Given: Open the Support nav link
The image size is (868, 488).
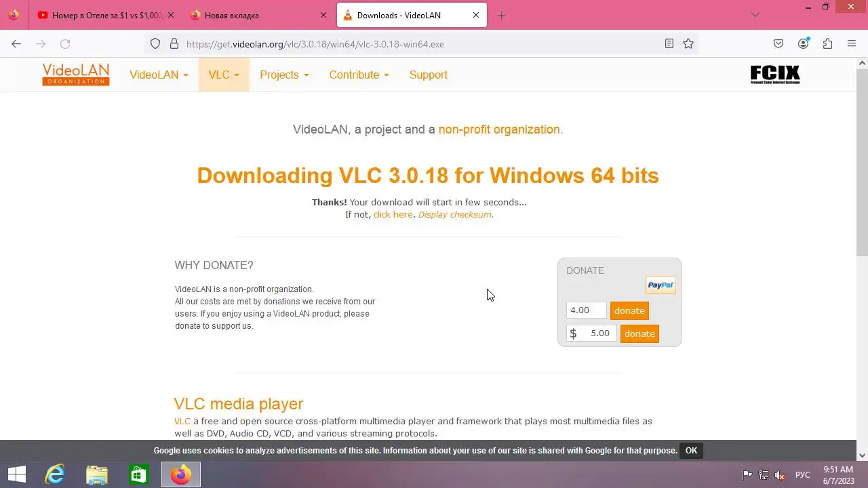Looking at the screenshot, I should click(428, 75).
